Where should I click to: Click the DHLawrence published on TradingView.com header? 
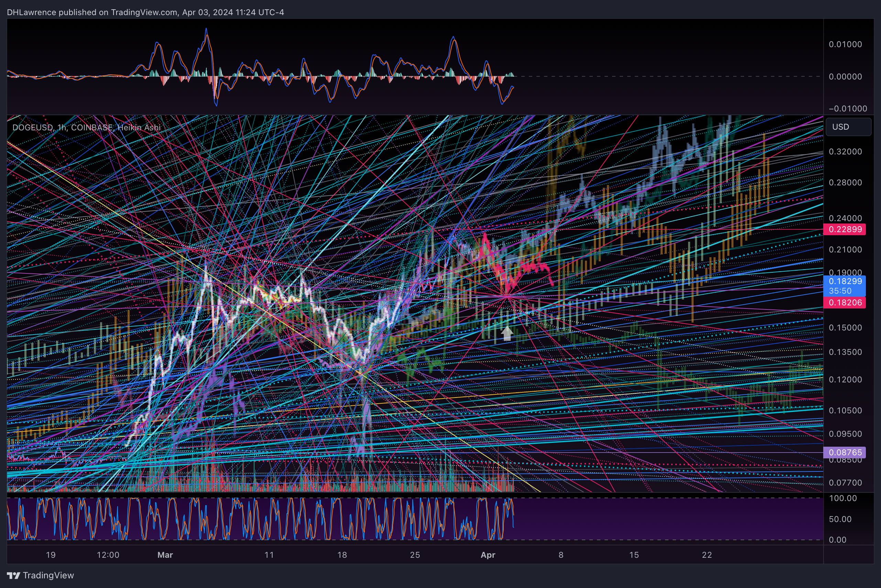(145, 12)
